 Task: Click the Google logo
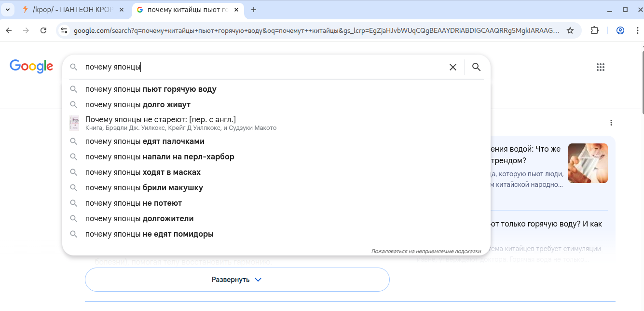[31, 66]
